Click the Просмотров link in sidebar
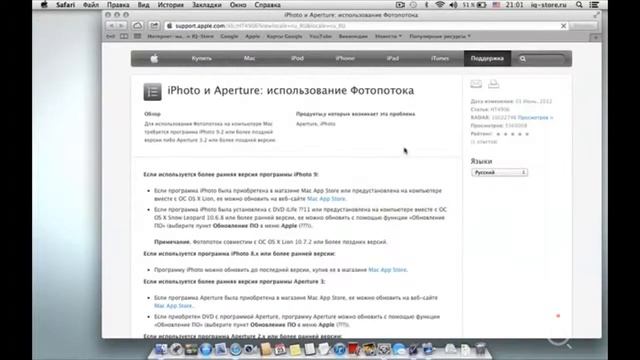Image resolution: width=640 pixels, height=360 pixels. 535,118
